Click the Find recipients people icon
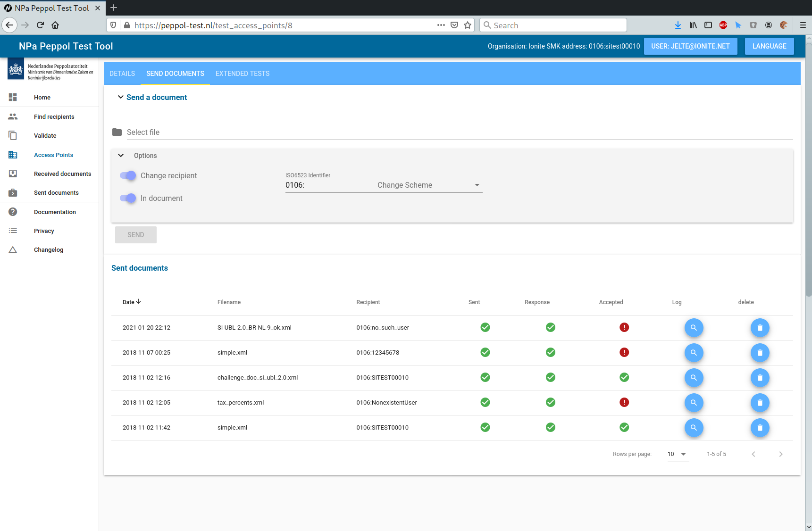 [x=13, y=116]
